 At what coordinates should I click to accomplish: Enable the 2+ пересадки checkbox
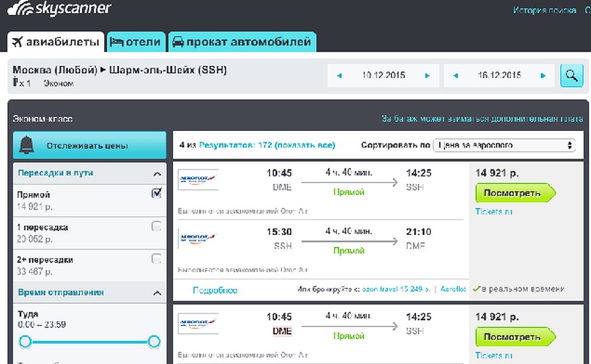click(156, 258)
